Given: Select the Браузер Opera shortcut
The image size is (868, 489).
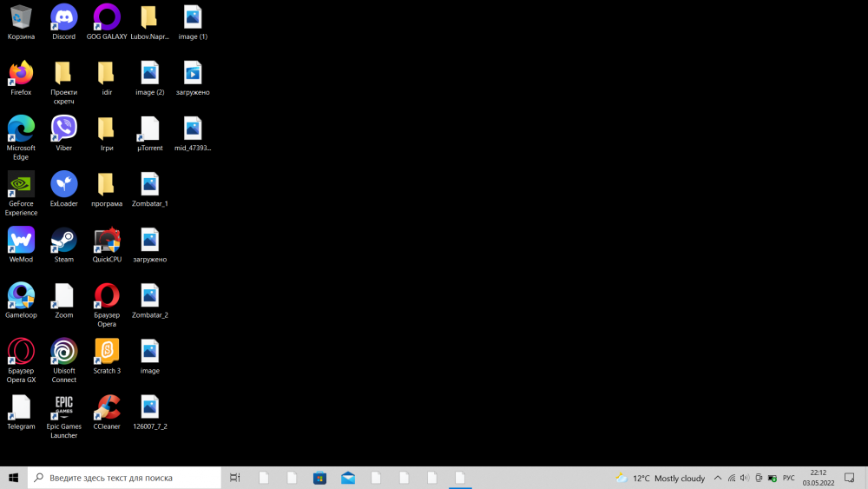Looking at the screenshot, I should pyautogui.click(x=107, y=305).
